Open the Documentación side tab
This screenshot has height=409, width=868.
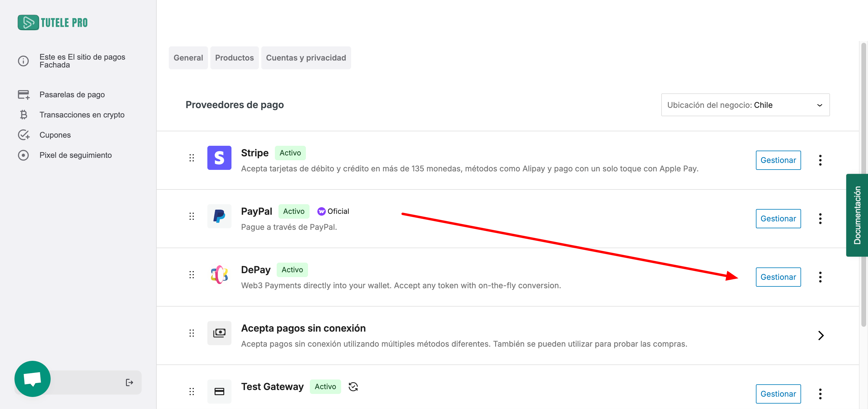click(857, 215)
